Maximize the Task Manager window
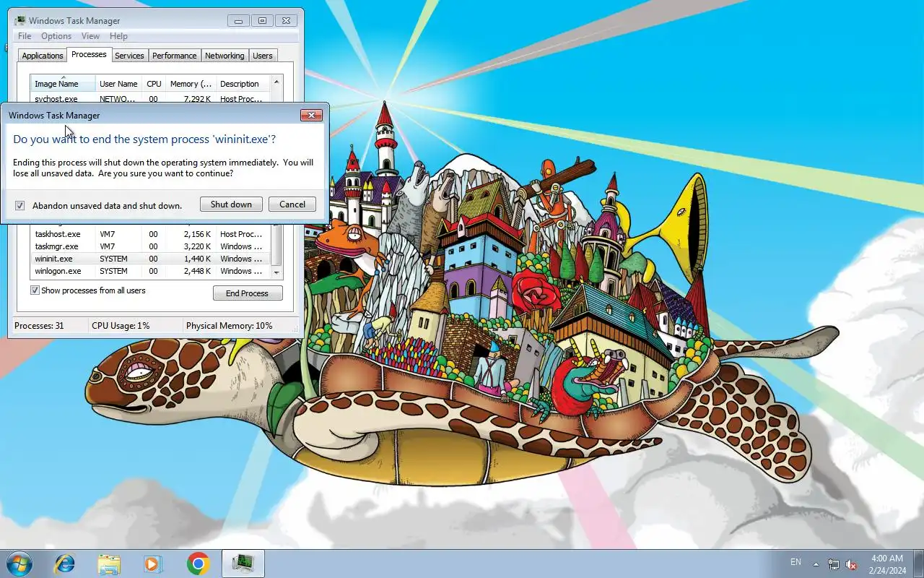Viewport: 924px width, 578px height. tap(262, 21)
